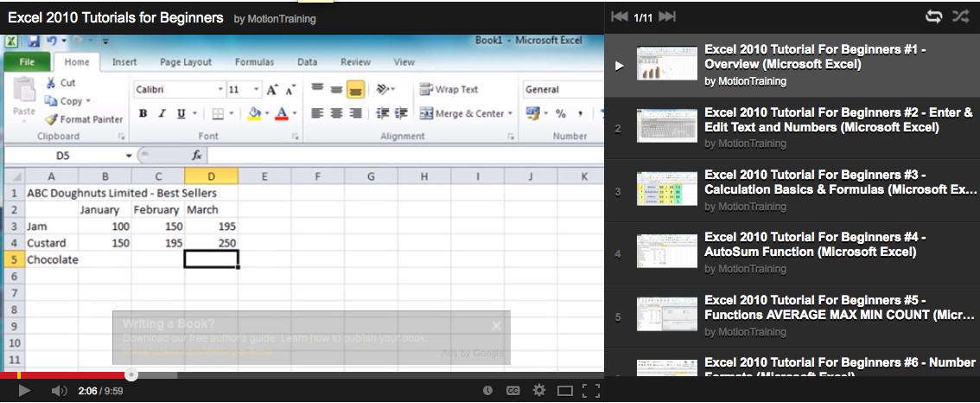Screen dimensions: 980x403
Task: Toggle Italic formatting
Action: click(162, 113)
